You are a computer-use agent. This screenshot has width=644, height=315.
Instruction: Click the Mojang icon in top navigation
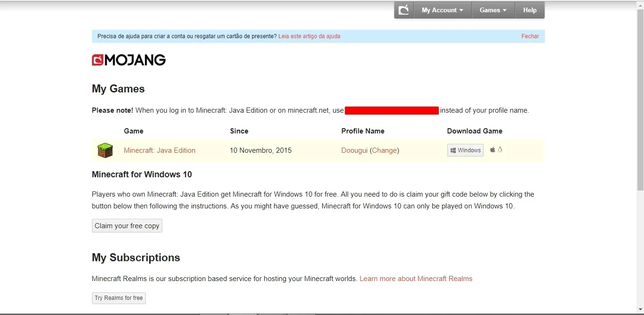tap(404, 10)
